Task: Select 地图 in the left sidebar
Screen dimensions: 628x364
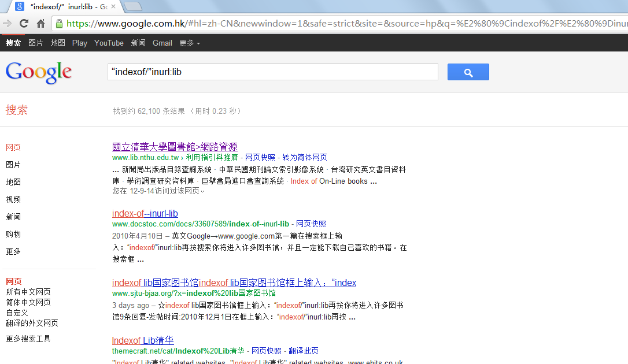Action: [x=13, y=182]
